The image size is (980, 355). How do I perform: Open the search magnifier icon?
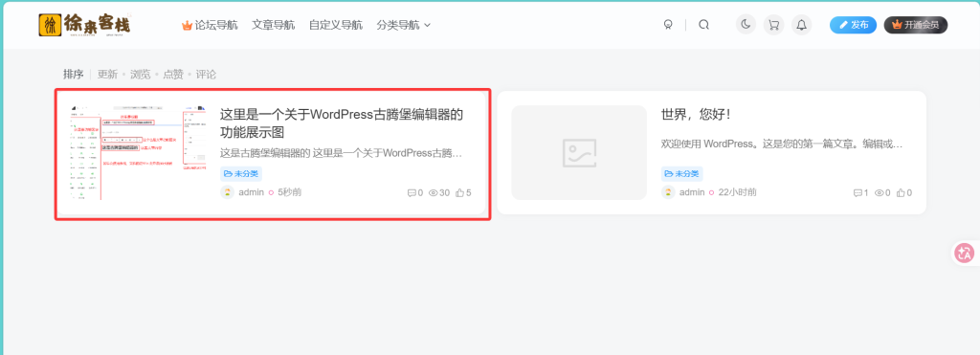tap(703, 25)
